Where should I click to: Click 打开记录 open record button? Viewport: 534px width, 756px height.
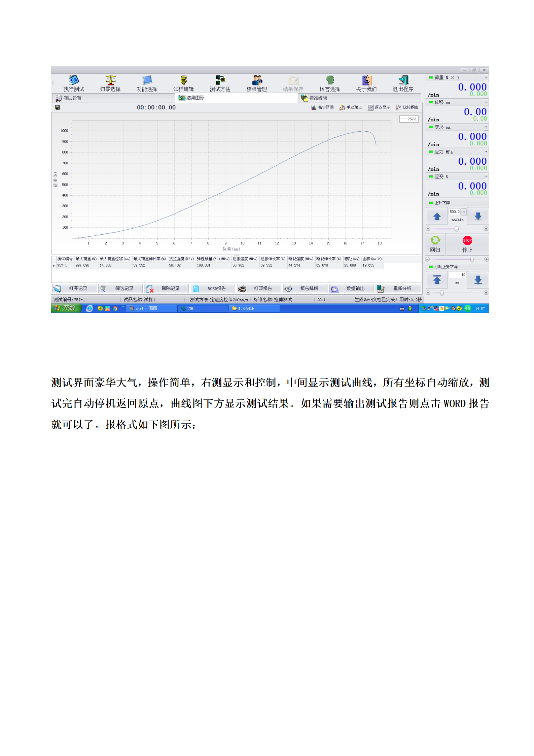tap(74, 289)
